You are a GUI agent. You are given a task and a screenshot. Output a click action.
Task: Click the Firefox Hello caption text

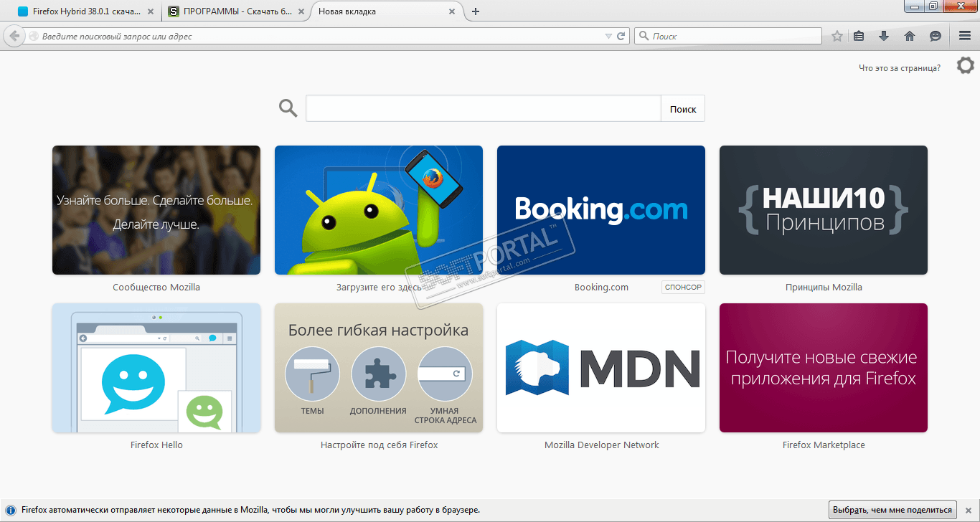(156, 445)
